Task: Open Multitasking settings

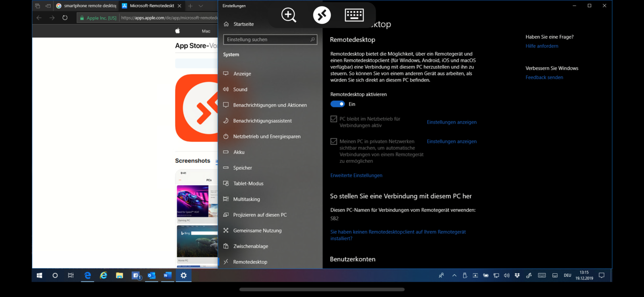Action: click(246, 199)
